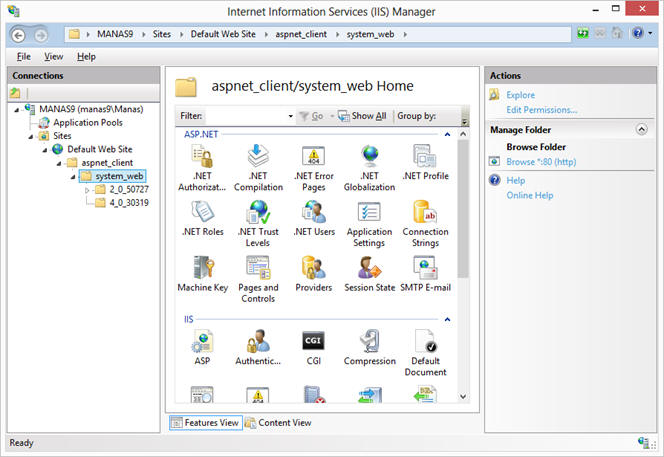This screenshot has width=664, height=457.
Task: Open .NET Trust Levels feature
Action: (x=258, y=224)
